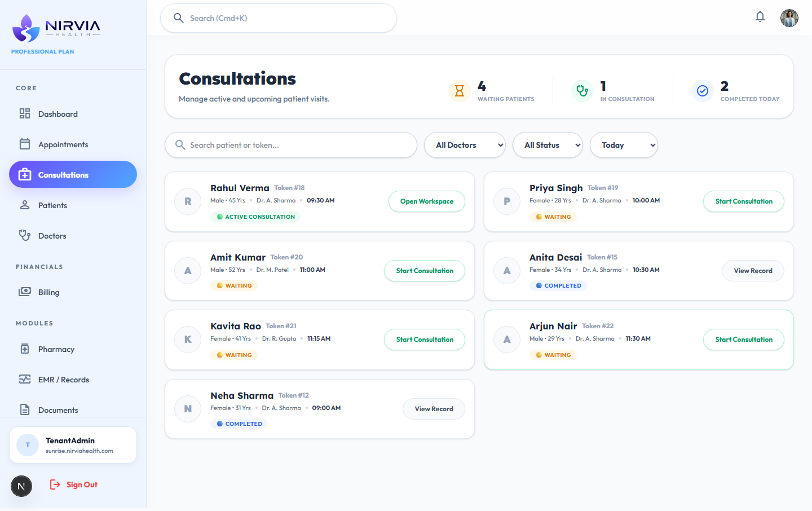Click the round N badge icon

pyautogui.click(x=21, y=486)
